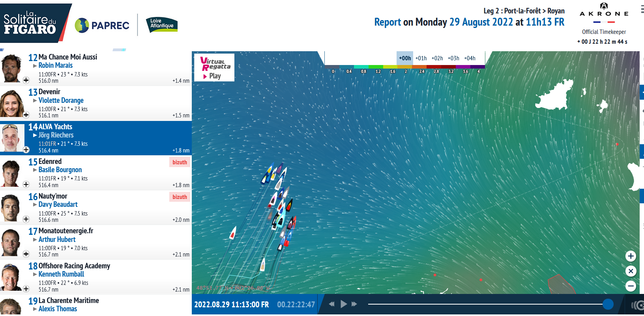Zoom out on the map

(631, 286)
